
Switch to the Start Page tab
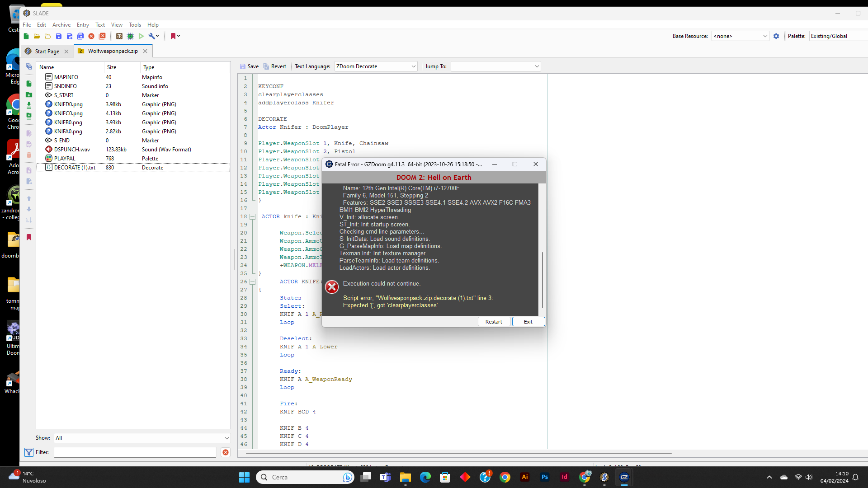tap(47, 52)
